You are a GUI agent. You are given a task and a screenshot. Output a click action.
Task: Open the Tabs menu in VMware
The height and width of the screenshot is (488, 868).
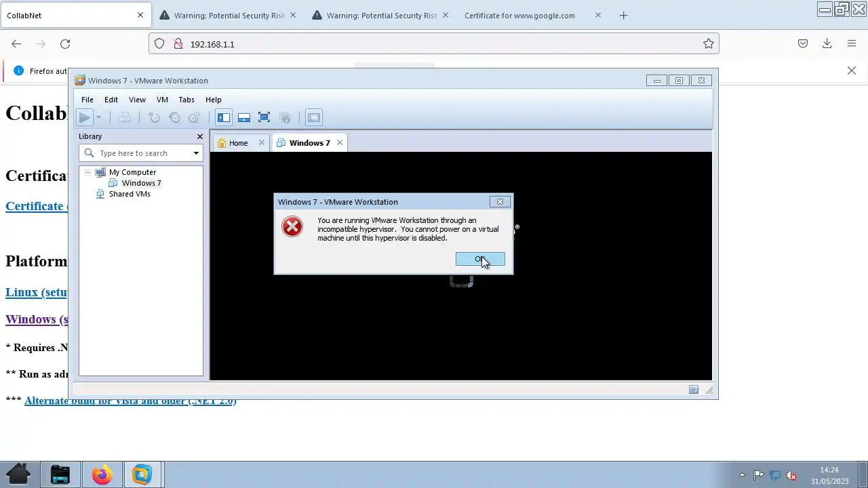click(186, 100)
